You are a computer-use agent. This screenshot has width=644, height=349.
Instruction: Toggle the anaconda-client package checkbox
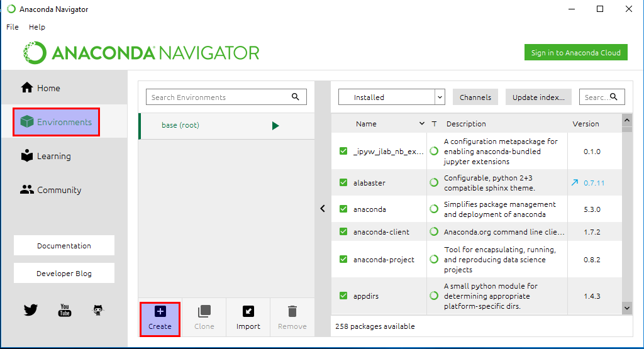(x=343, y=231)
